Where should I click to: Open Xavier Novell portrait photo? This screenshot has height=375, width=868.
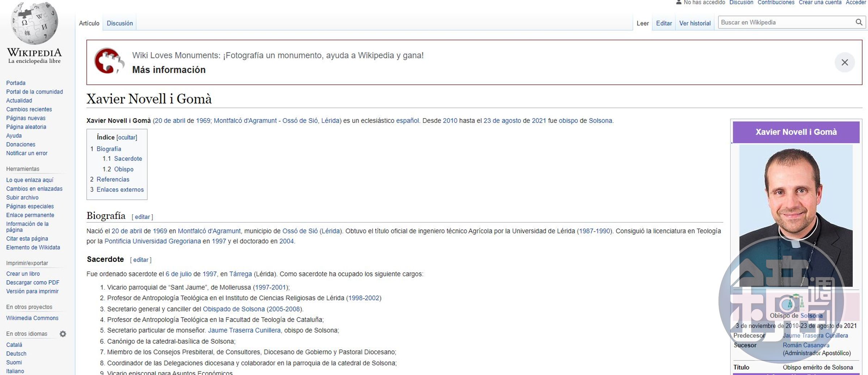tap(796, 216)
